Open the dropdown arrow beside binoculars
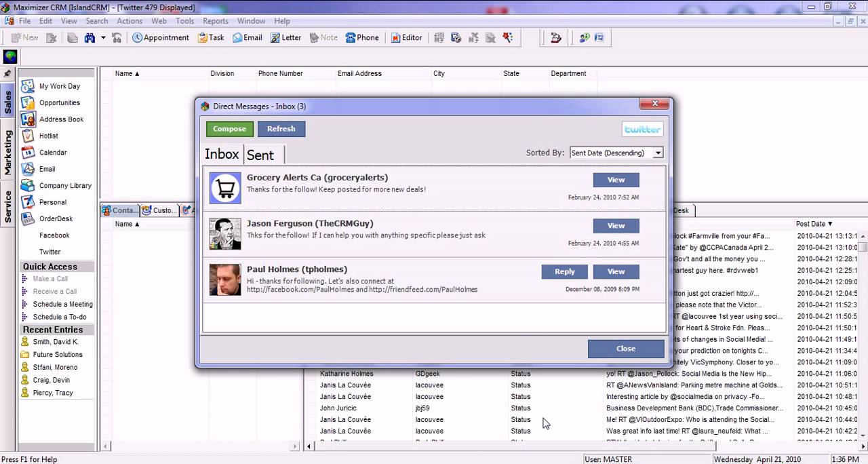 (x=103, y=38)
